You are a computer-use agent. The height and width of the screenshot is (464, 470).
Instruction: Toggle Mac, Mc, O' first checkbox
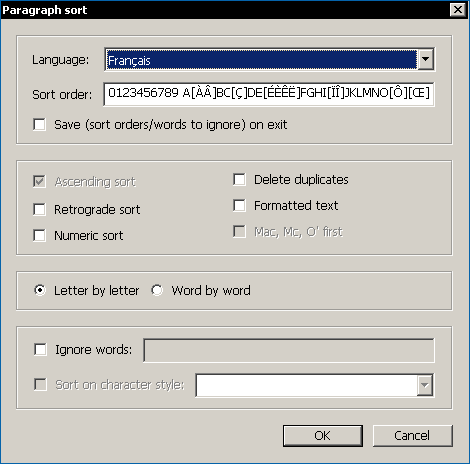coord(239,231)
